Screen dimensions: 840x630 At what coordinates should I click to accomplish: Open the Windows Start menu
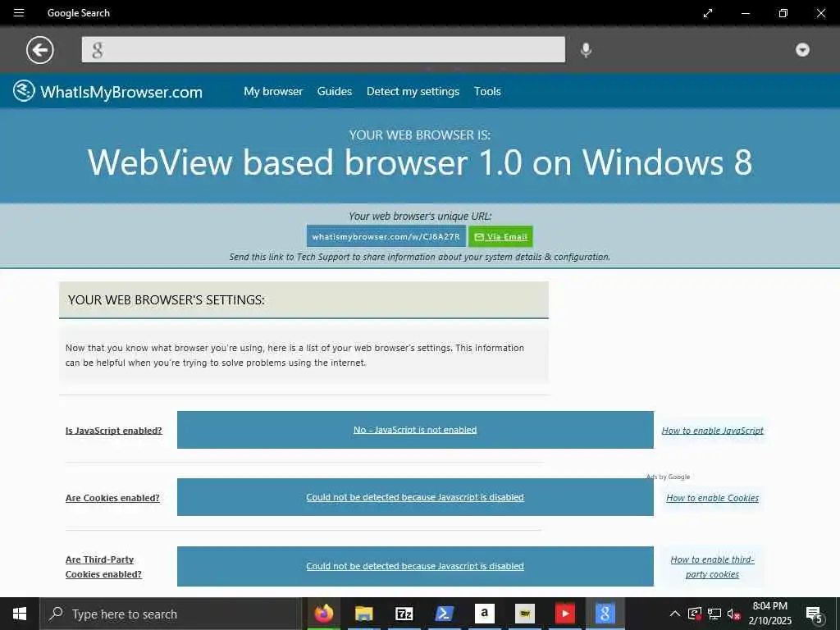[20, 614]
